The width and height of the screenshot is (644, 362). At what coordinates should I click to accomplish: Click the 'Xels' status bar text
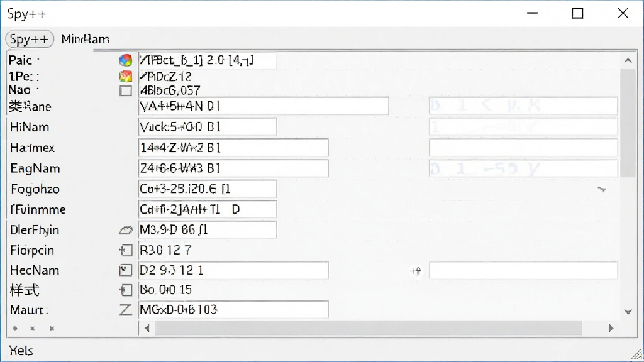21,351
